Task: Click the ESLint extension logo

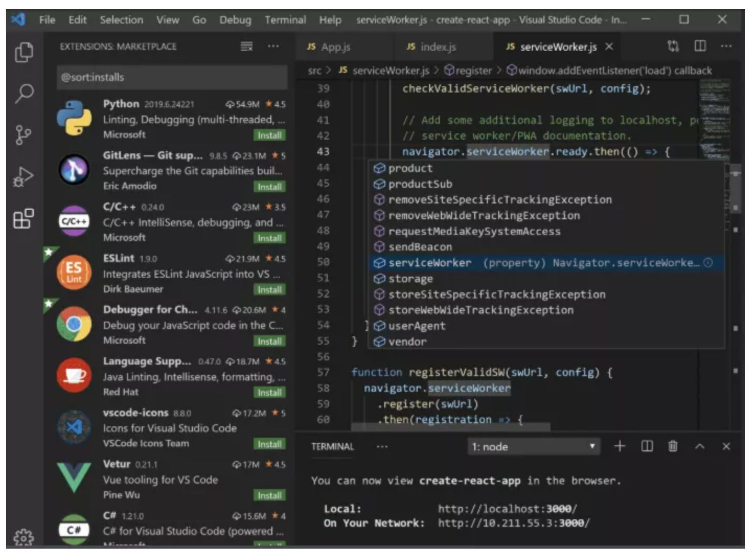Action: (x=74, y=272)
